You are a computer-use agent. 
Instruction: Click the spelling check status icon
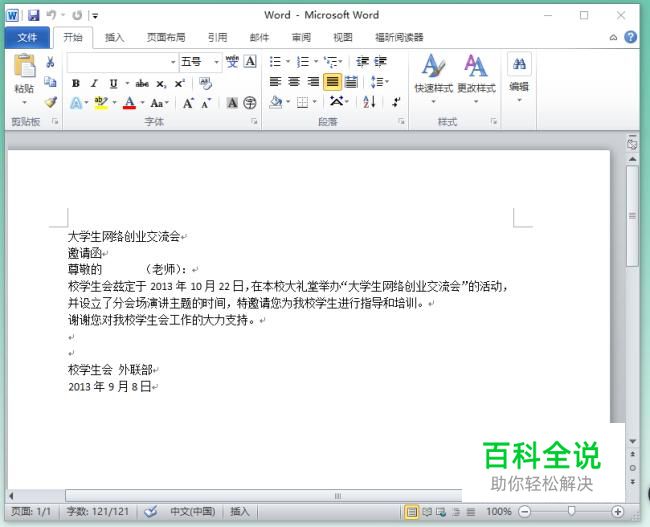[x=151, y=512]
